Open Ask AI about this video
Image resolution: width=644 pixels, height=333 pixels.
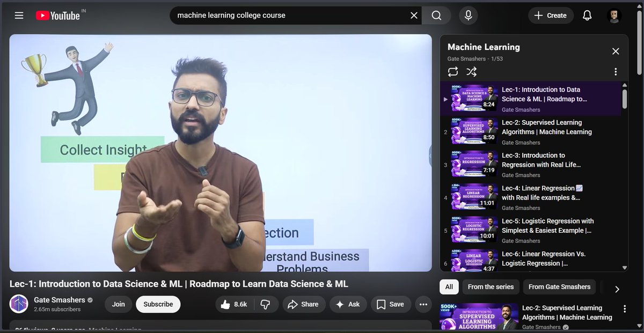(x=348, y=304)
